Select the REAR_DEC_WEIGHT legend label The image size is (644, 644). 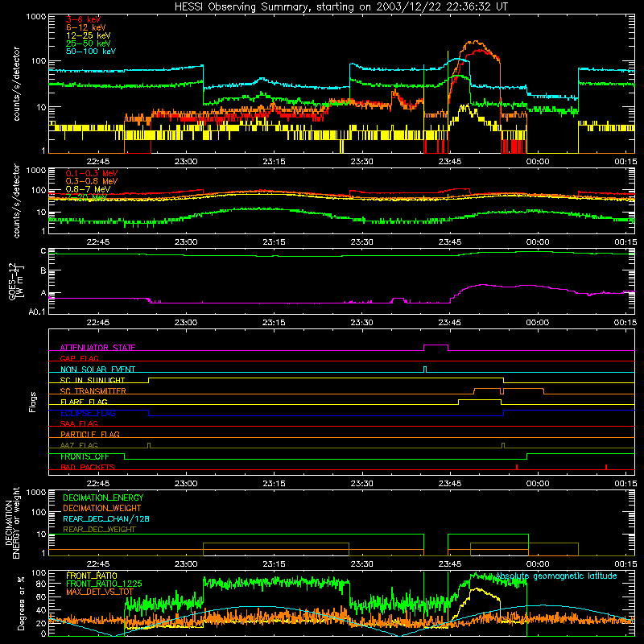(99, 530)
